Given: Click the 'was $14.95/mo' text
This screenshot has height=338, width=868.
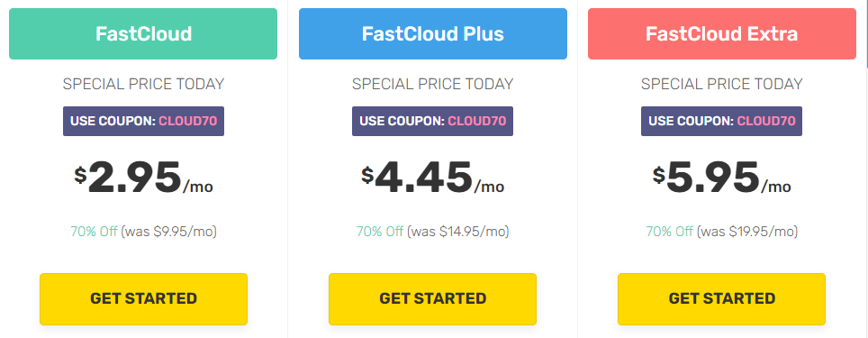Looking at the screenshot, I should click(457, 232).
